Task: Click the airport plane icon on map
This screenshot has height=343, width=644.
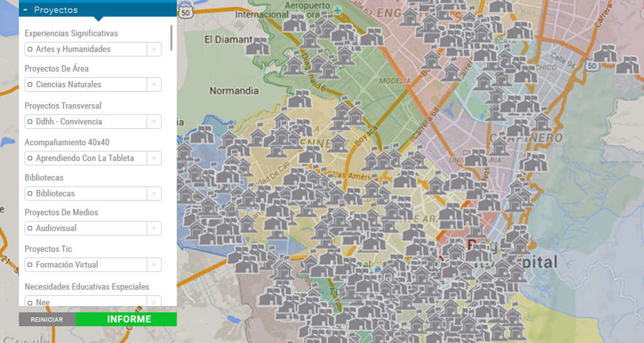Action: [x=338, y=11]
